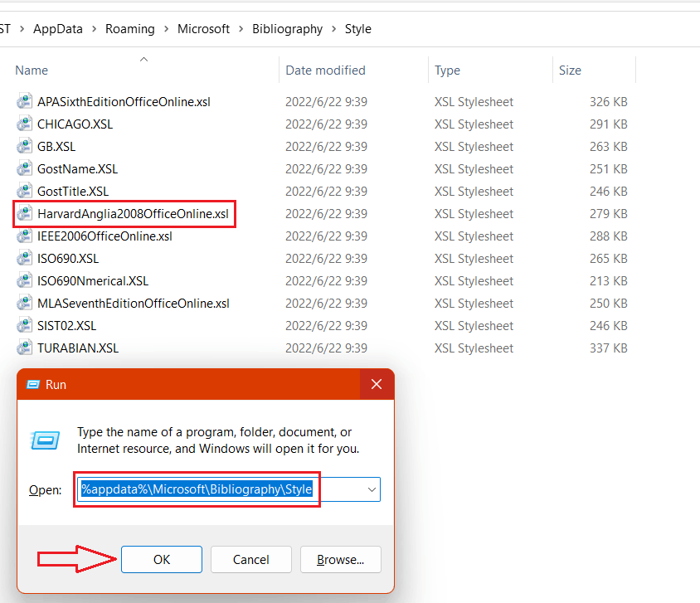Click the GB.XSL file icon
700x603 pixels.
(25, 146)
